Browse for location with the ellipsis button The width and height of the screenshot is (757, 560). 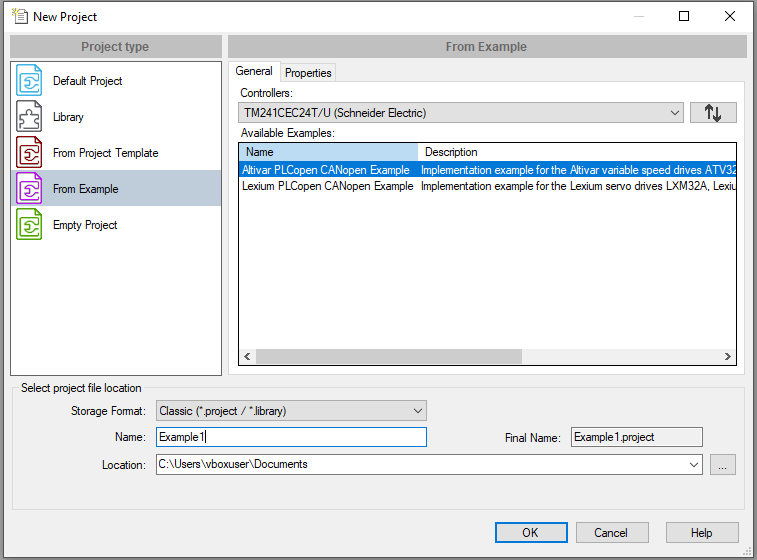tap(723, 465)
